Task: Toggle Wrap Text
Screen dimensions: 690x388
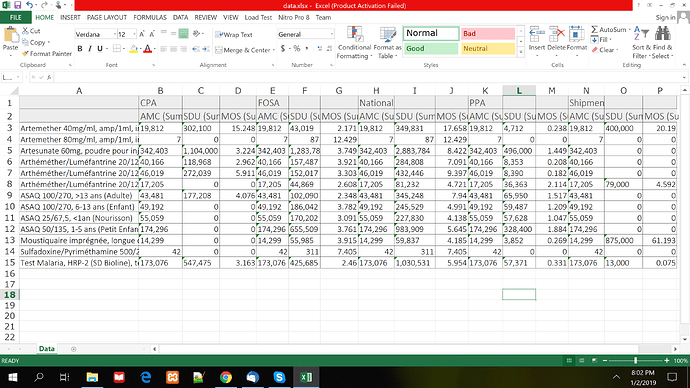Action: [234, 34]
